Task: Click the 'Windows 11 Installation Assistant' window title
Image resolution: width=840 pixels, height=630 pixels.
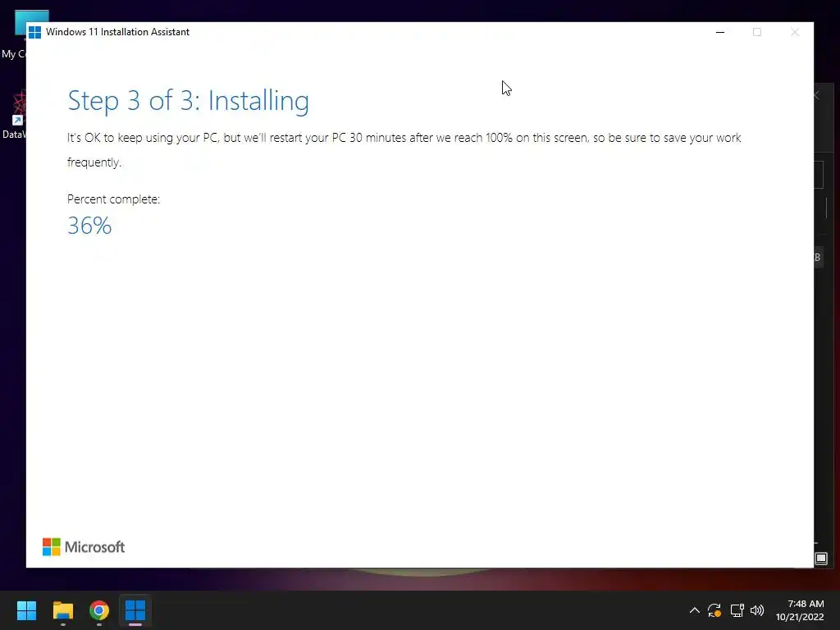Action: 118,32
